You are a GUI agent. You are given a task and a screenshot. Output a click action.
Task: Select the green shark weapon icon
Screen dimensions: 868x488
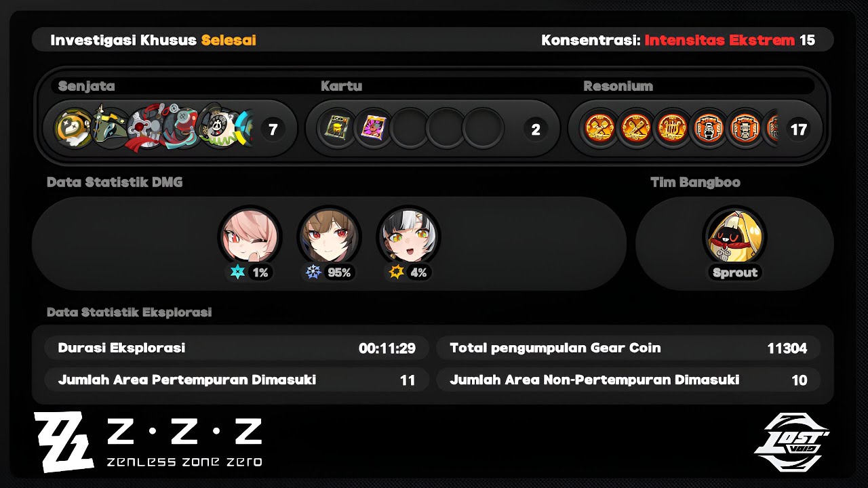pos(110,128)
